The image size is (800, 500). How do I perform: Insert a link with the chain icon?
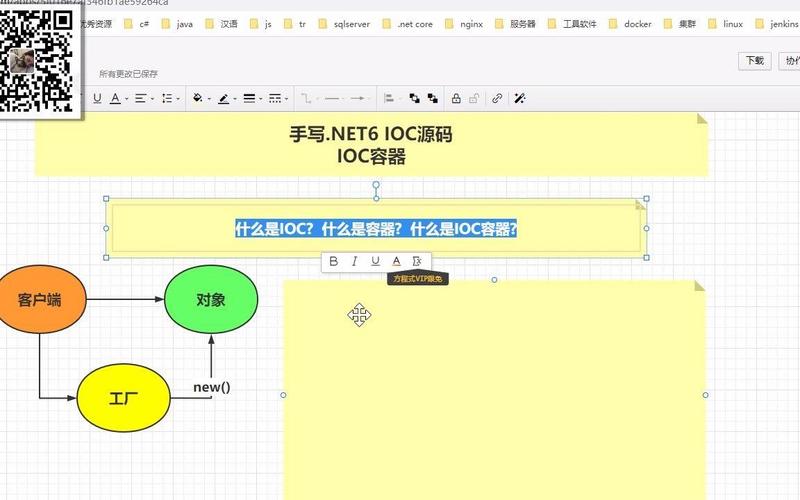coord(497,98)
